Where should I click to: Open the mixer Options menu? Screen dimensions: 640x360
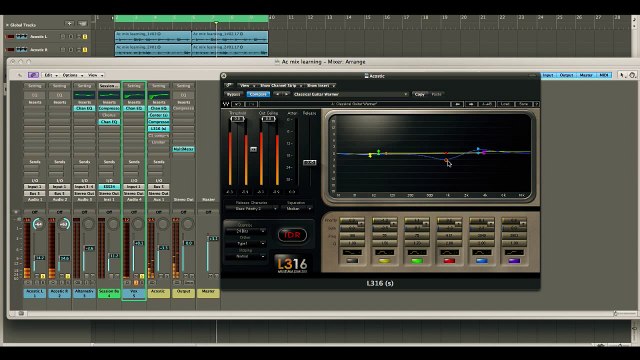[73, 75]
